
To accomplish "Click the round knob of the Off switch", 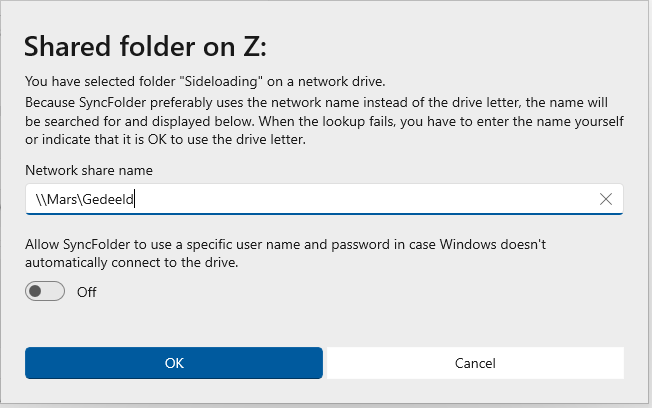I will click(x=38, y=292).
